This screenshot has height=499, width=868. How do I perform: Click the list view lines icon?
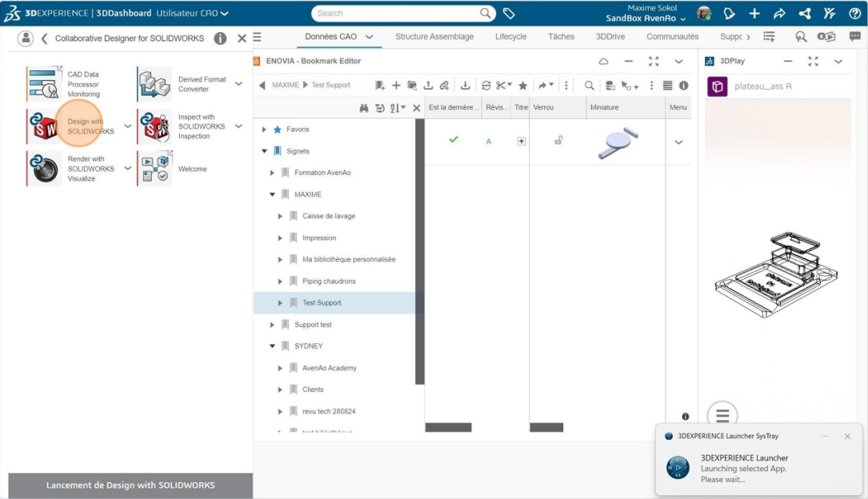point(668,86)
